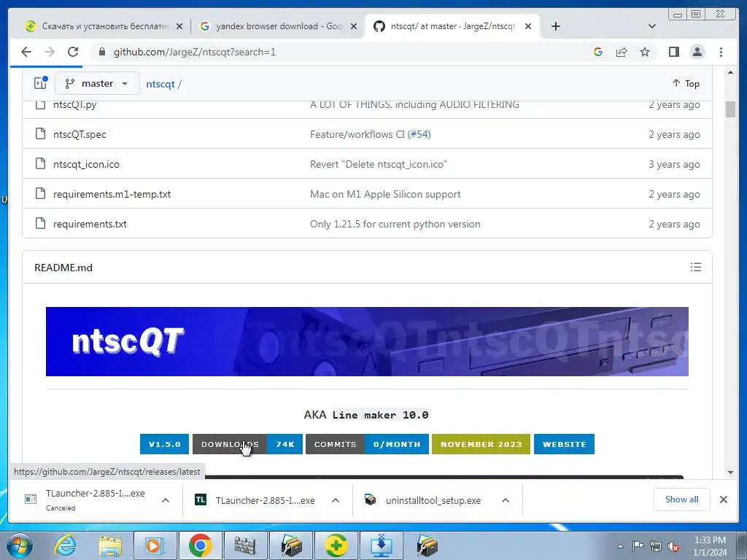Image resolution: width=747 pixels, height=560 pixels.
Task: Open a new browser tab
Action: tap(555, 26)
